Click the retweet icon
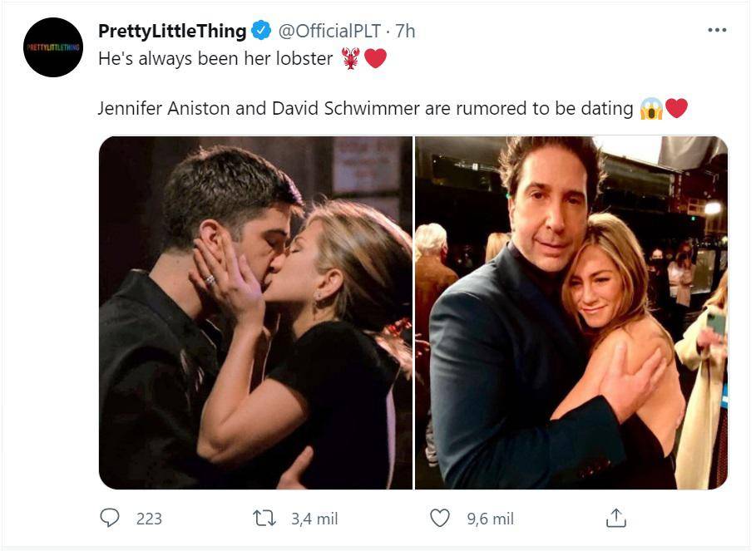This screenshot has height=551, width=756. coord(263,519)
